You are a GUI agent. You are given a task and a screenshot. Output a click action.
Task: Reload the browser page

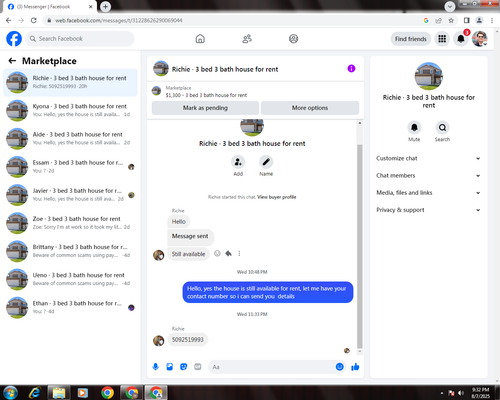point(33,20)
